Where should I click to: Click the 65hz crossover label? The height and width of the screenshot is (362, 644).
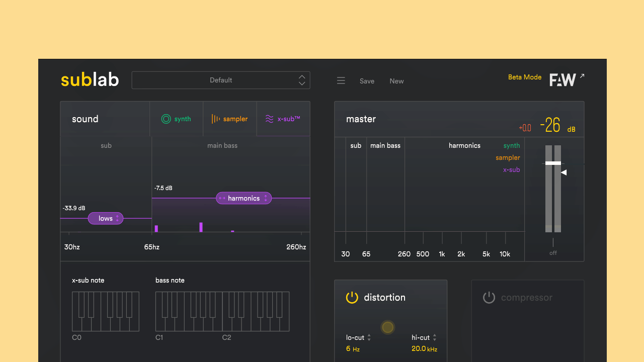click(x=152, y=247)
